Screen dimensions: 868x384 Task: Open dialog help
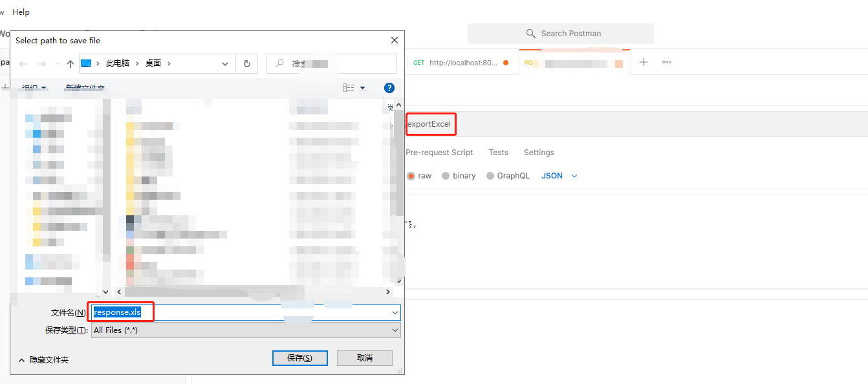point(389,87)
